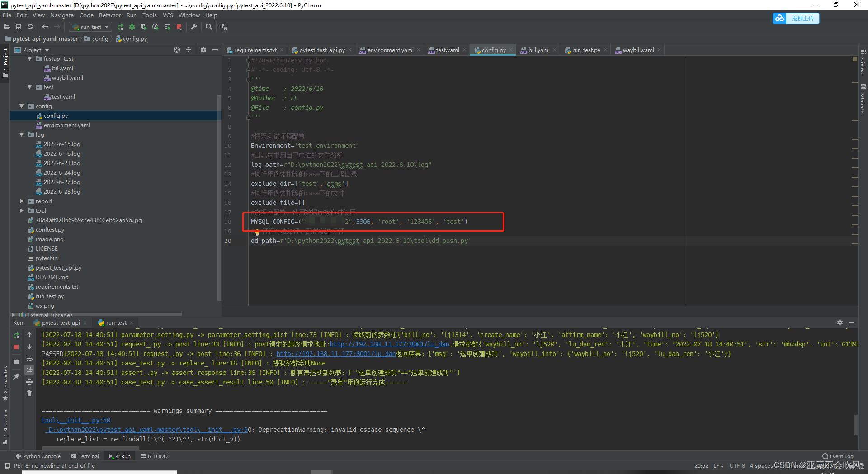The image size is (868, 474).
Task: Clear all console output with trash icon
Action: (x=29, y=393)
